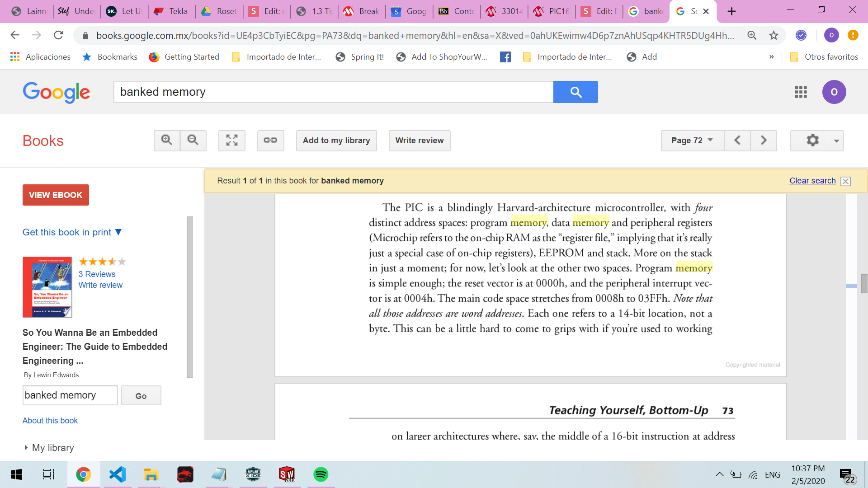Go to previous page arrow
The image size is (868, 488).
(737, 141)
